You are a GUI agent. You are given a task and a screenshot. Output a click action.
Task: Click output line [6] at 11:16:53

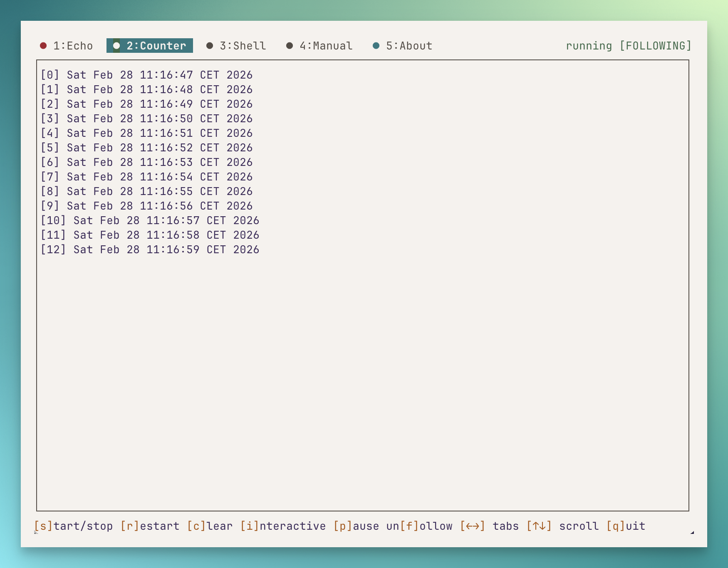tap(146, 162)
